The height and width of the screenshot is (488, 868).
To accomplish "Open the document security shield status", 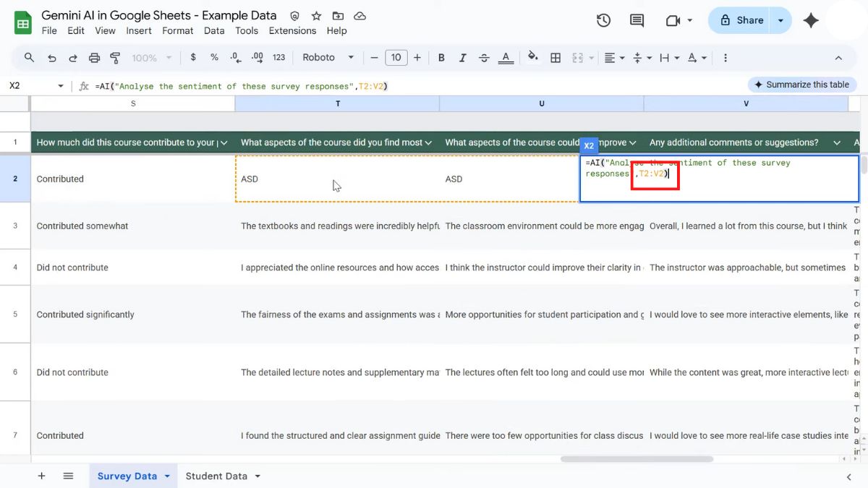I will point(294,16).
